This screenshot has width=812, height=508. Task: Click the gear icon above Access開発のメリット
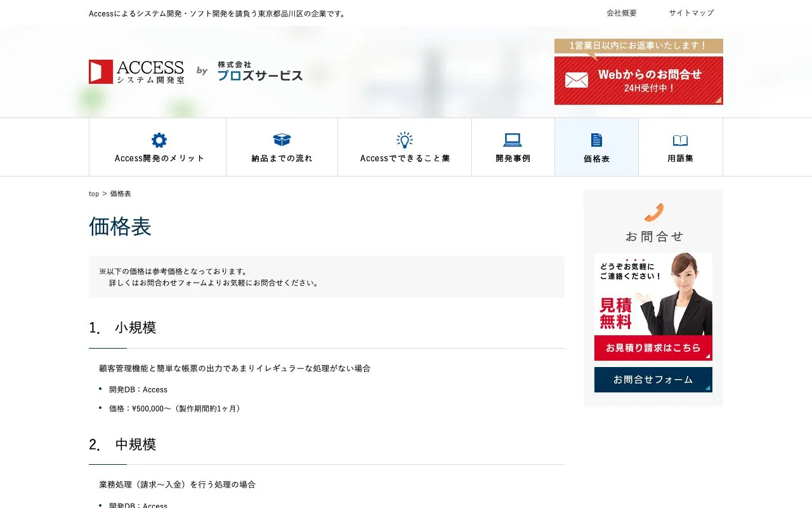click(159, 140)
